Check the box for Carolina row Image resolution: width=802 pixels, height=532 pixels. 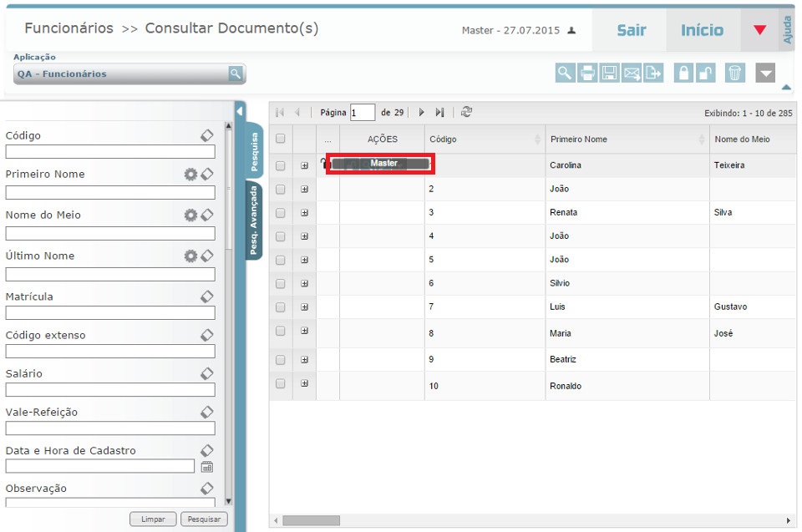pos(281,165)
